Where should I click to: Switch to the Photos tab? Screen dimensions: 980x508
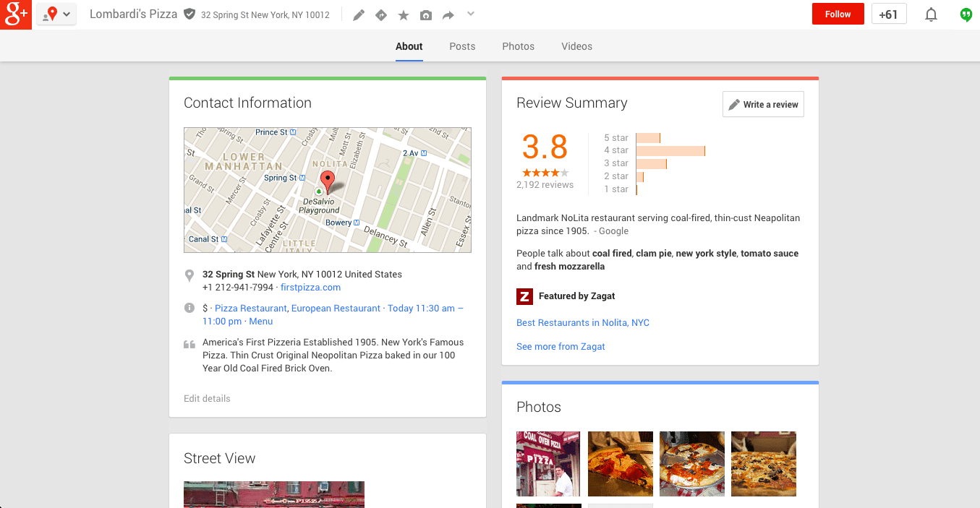pyautogui.click(x=519, y=46)
